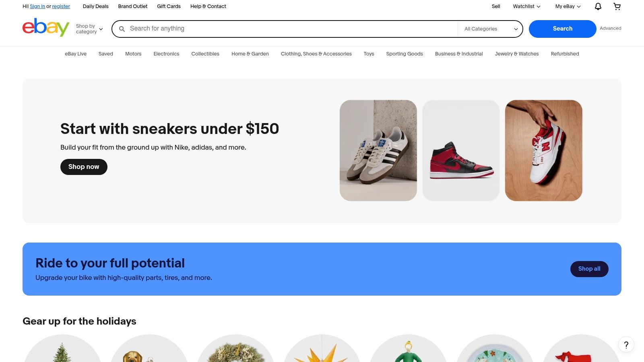Click the Advanced search link
The height and width of the screenshot is (362, 644).
tap(610, 29)
